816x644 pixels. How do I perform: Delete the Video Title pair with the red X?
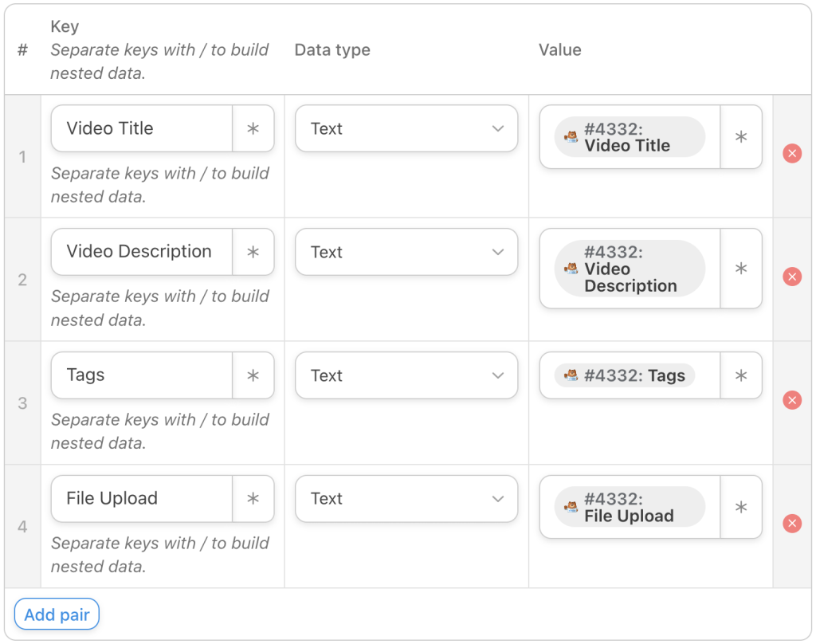tap(792, 153)
